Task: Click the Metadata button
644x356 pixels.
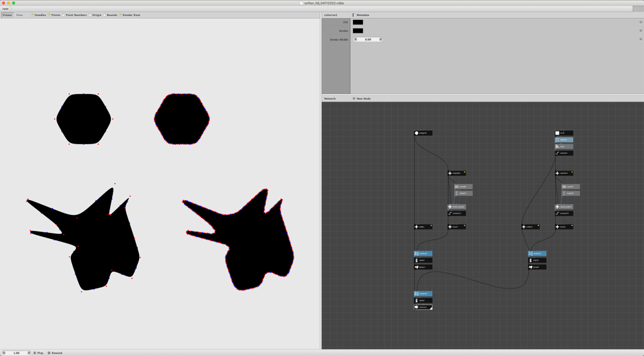Action: 361,15
